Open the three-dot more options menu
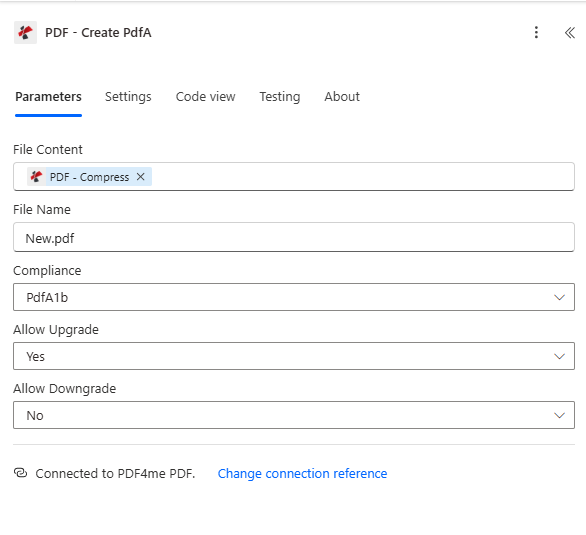The width and height of the screenshot is (586, 535). point(536,33)
